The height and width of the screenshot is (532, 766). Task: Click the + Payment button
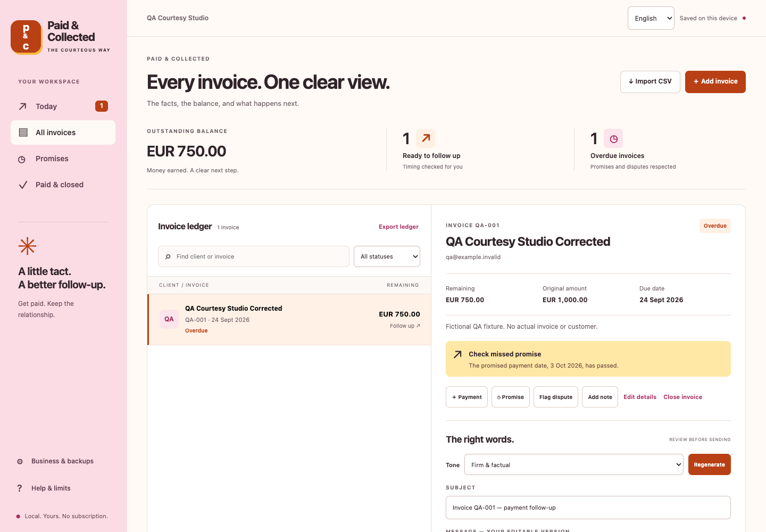pyautogui.click(x=467, y=397)
